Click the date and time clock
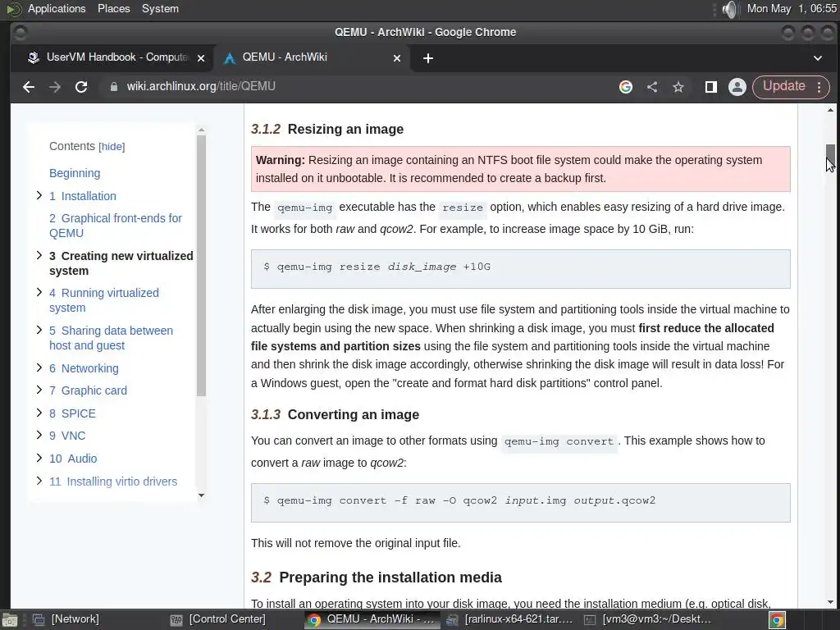Screen dimensions: 840x630 (792, 8)
